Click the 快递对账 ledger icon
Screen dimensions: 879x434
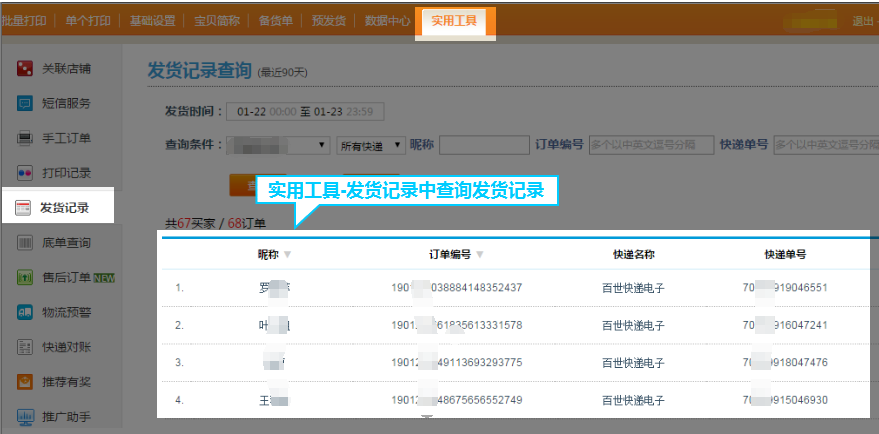pyautogui.click(x=25, y=347)
